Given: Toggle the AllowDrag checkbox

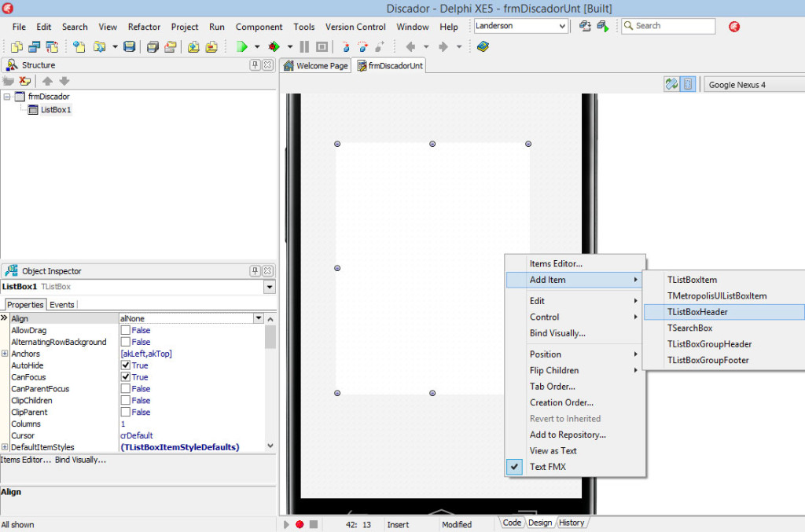Looking at the screenshot, I should 125,330.
